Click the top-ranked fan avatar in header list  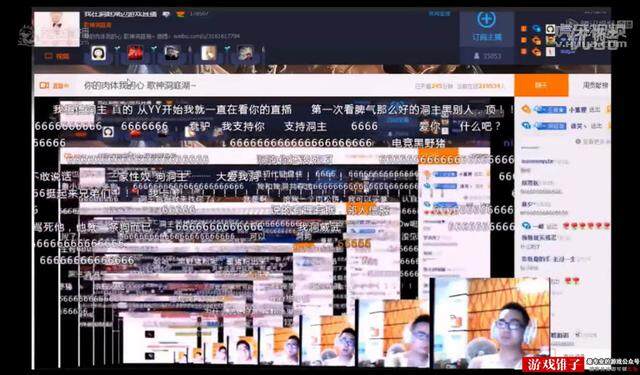pyautogui.click(x=550, y=29)
